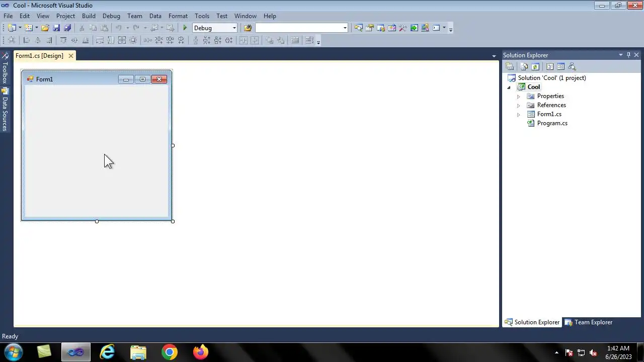This screenshot has height=362, width=644.
Task: Toggle Auto Hide pin on Solution Explorer
Action: (628, 55)
